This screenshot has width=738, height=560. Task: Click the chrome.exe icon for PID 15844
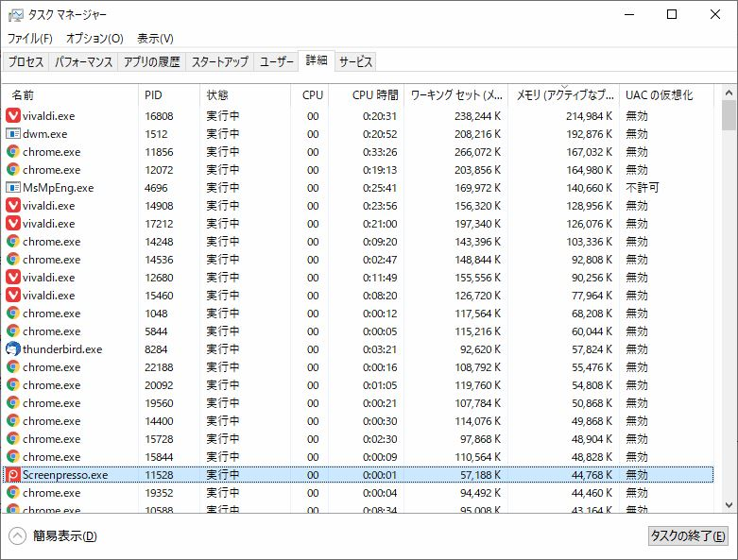(x=13, y=456)
